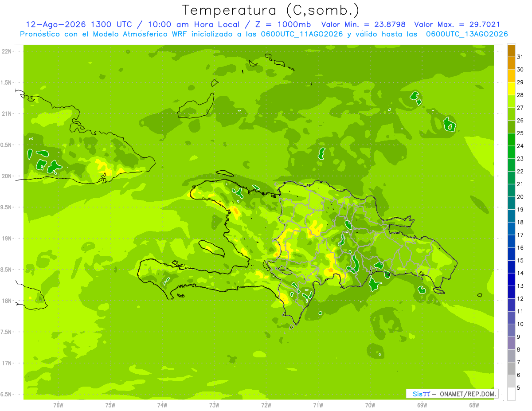
Task: Click the 18 label on the color scale
Action: [x=520, y=222]
